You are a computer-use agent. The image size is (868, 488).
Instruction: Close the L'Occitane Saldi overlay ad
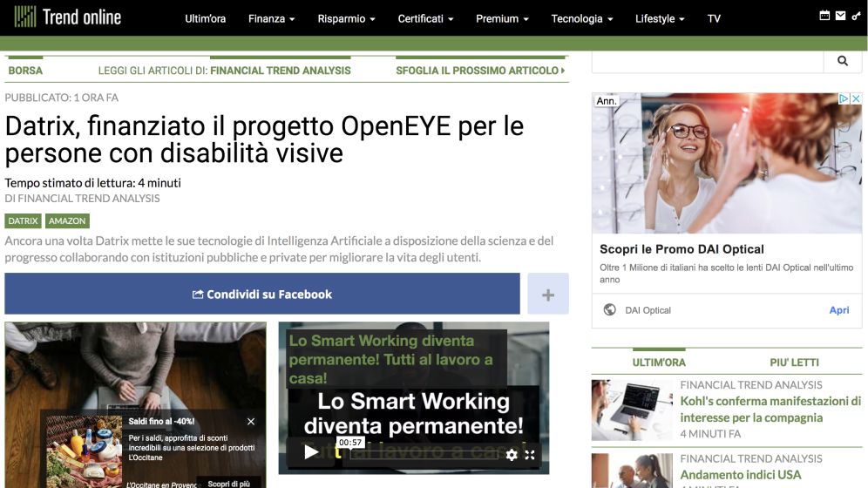[251, 422]
